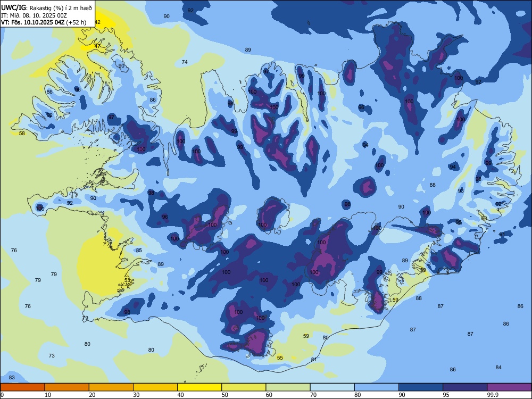Click the map value '55' near the south coast
The height and width of the screenshot is (399, 532).
[x=280, y=358]
